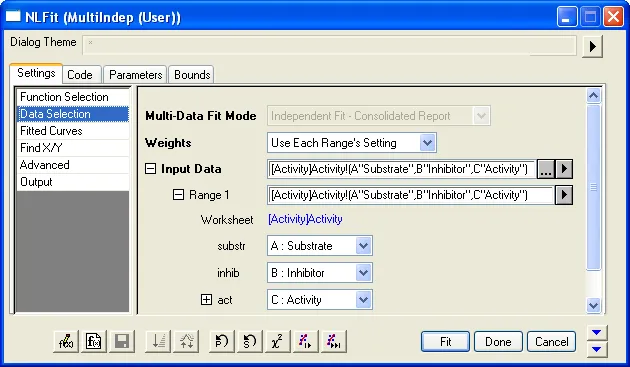Click the Input Data range field

[402, 169]
